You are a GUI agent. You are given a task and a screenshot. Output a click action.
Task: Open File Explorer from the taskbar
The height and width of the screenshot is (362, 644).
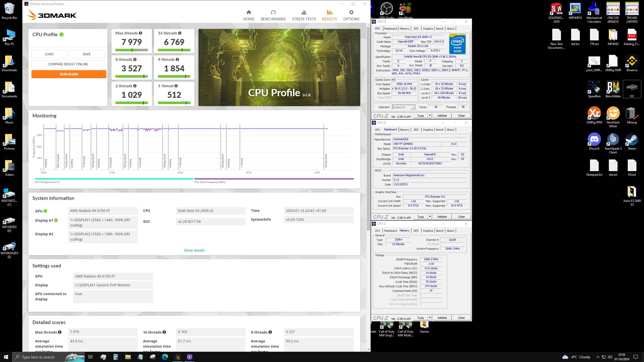(x=128, y=357)
